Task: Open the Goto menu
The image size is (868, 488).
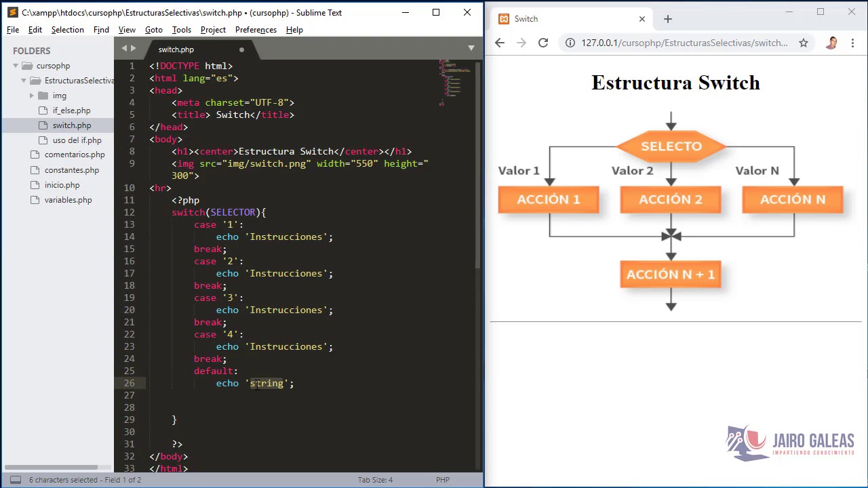Action: click(154, 30)
